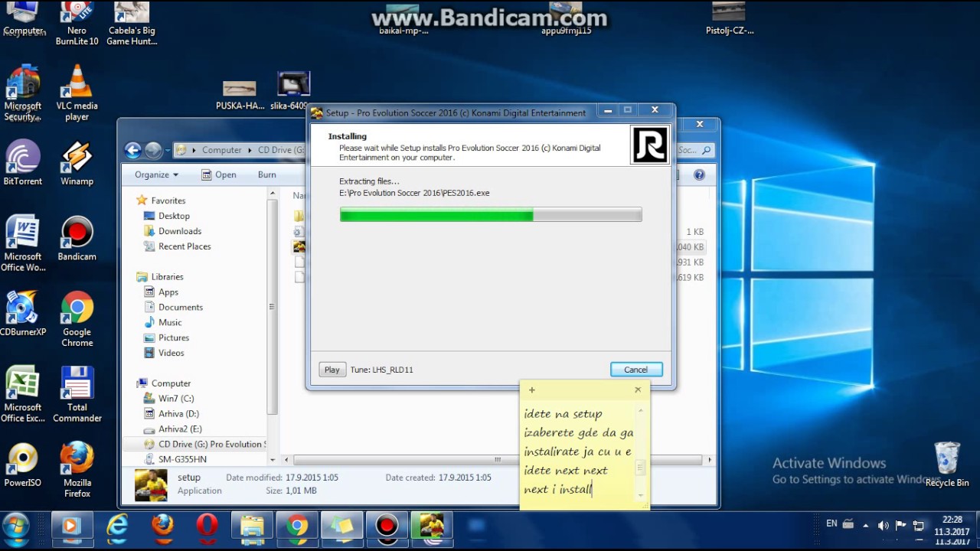Open the Nero BurnLite 10 desktop icon

[x=77, y=23]
